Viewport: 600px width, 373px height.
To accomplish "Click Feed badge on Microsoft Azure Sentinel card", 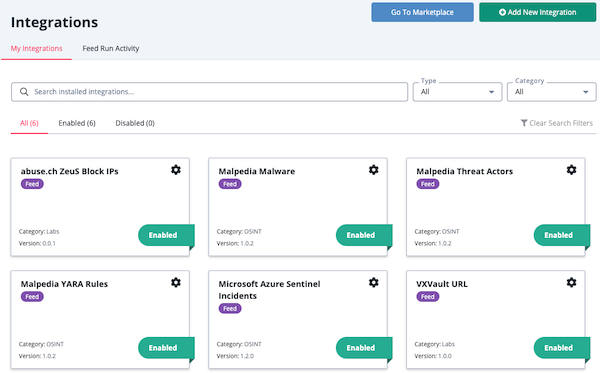I will [x=230, y=309].
